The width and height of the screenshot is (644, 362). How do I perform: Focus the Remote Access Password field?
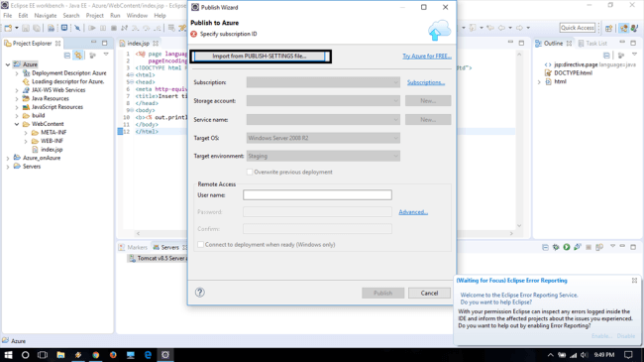point(317,212)
